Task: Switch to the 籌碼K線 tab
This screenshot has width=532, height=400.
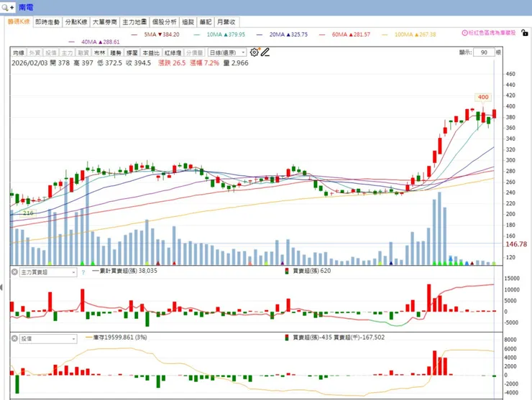Action: click(x=19, y=22)
